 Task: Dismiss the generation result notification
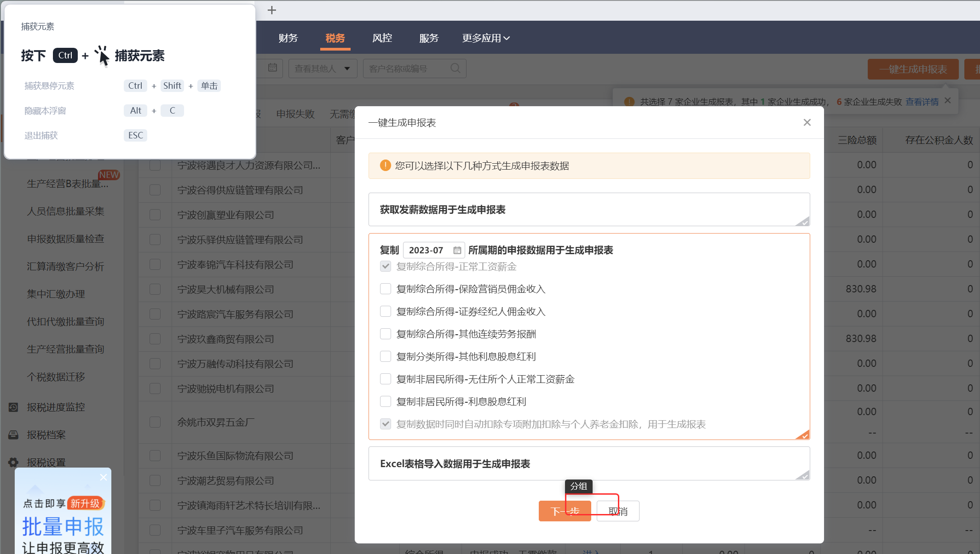coord(948,101)
